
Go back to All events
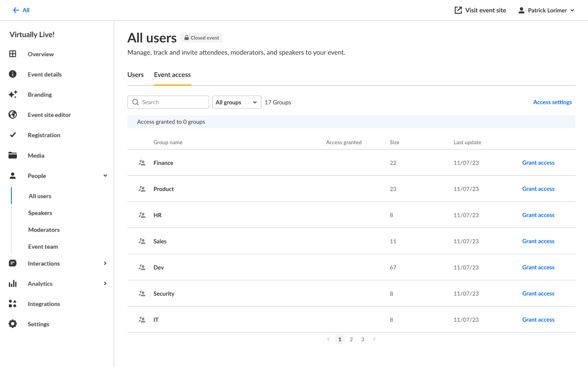[21, 10]
